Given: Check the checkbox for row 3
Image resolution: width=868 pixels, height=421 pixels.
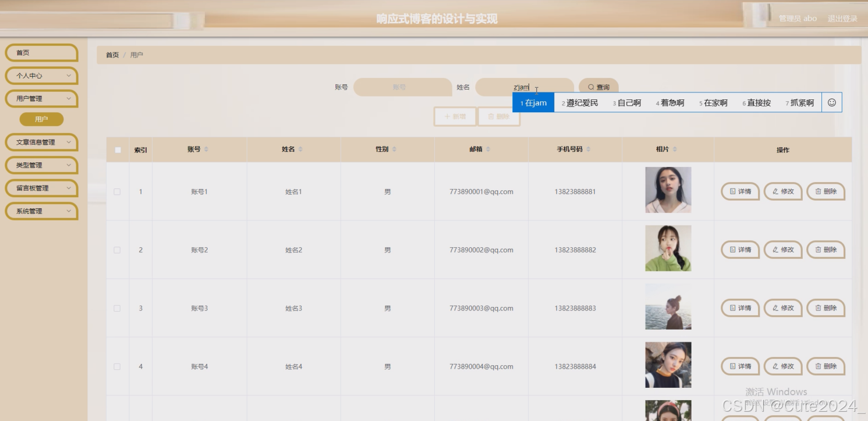Looking at the screenshot, I should [x=117, y=308].
